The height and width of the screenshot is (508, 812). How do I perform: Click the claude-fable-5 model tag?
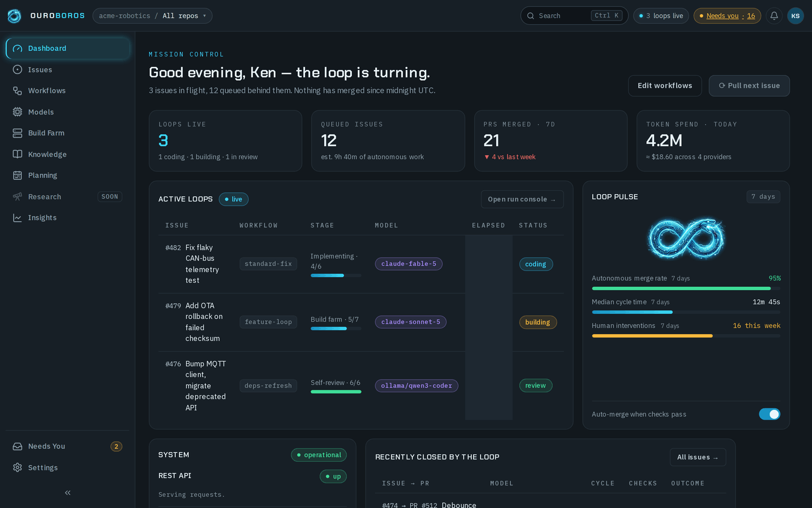(x=409, y=264)
